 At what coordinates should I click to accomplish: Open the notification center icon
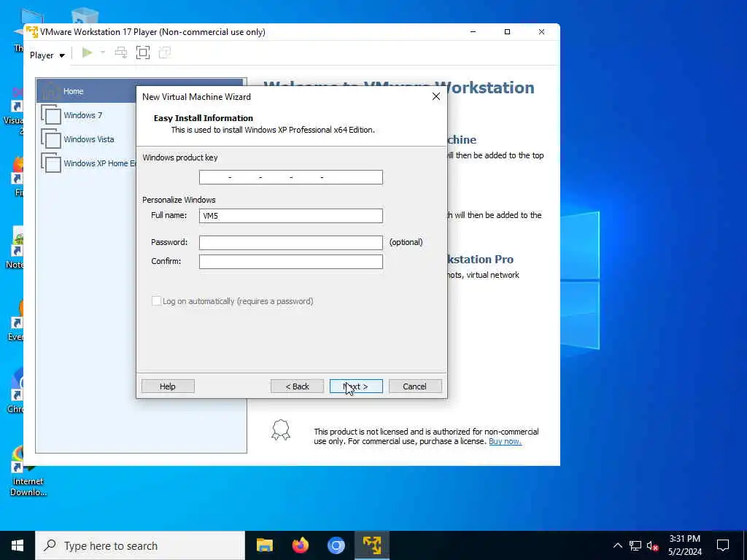(x=723, y=545)
